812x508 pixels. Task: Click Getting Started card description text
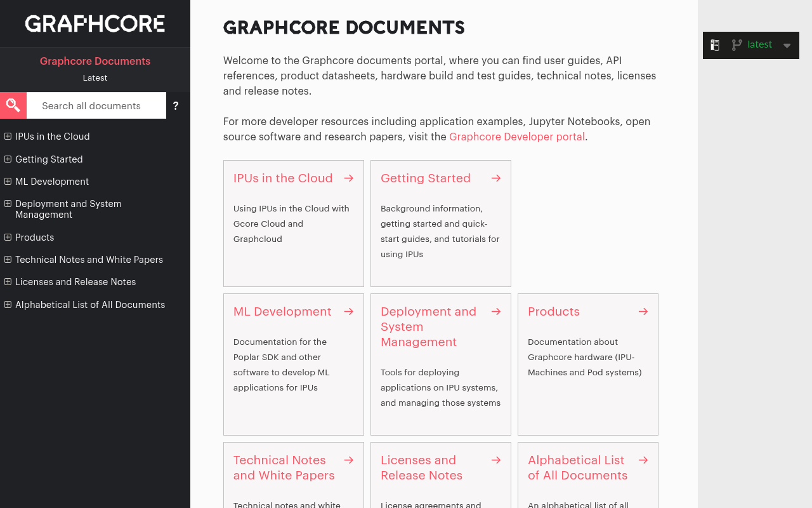click(x=440, y=232)
